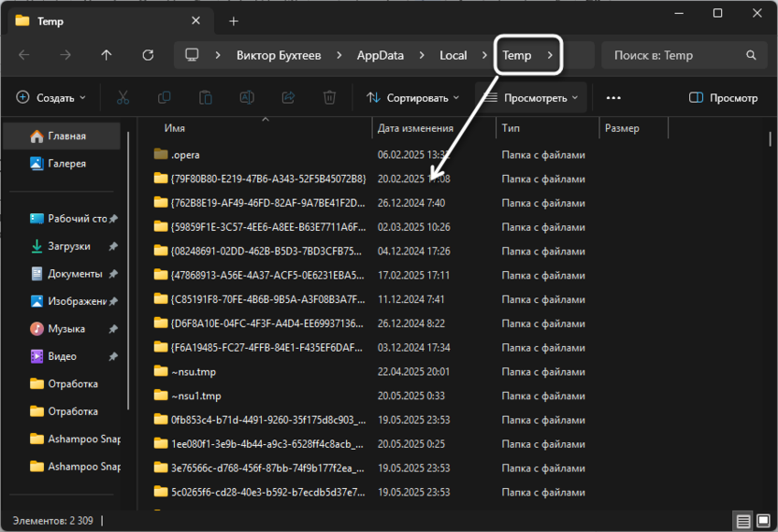Open a new tab with plus button
The height and width of the screenshot is (532, 778).
tap(234, 21)
